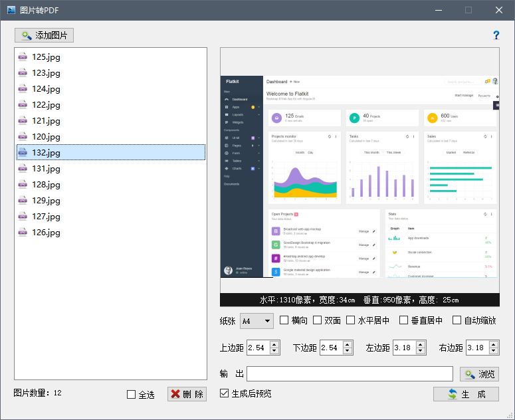This screenshot has width=515, height=420.
Task: Decrease the 右边距 right margin value
Action: point(493,351)
